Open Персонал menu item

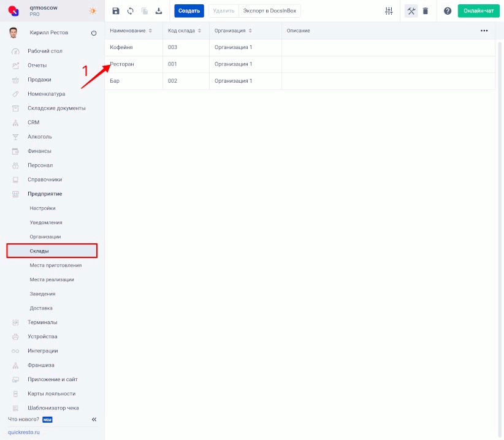tap(40, 165)
